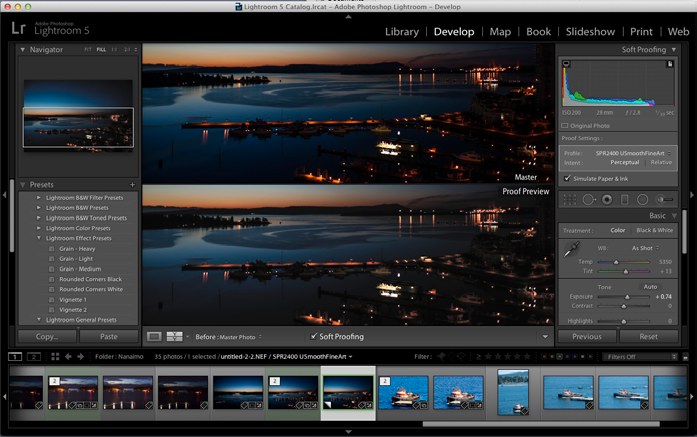Image resolution: width=697 pixels, height=437 pixels.
Task: Switch to the Slideshow module
Action: click(x=590, y=32)
